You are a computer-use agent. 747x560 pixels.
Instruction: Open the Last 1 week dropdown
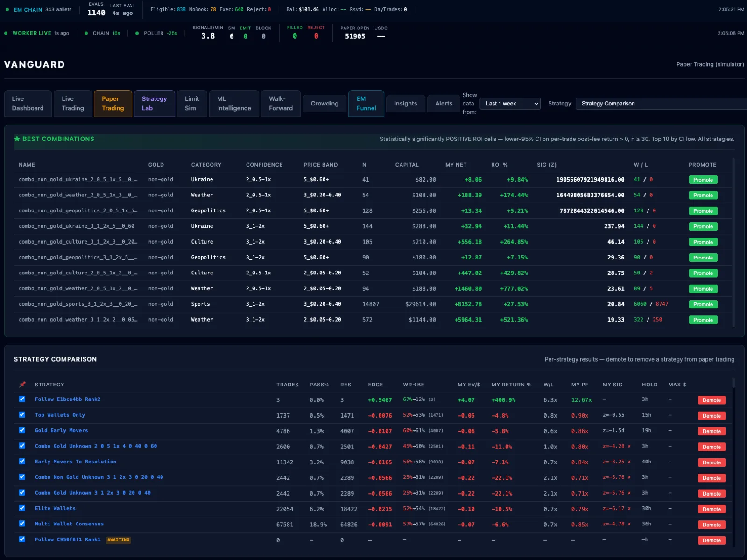pos(510,104)
